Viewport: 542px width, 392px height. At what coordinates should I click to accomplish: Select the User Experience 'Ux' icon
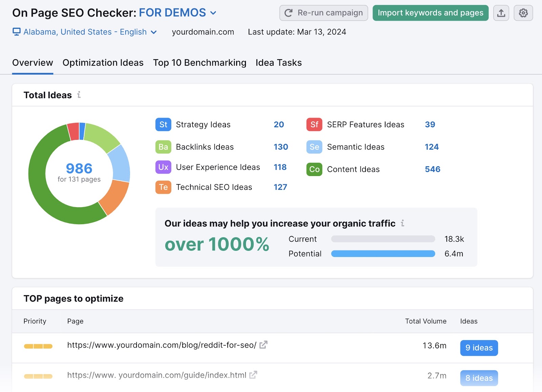click(x=163, y=167)
